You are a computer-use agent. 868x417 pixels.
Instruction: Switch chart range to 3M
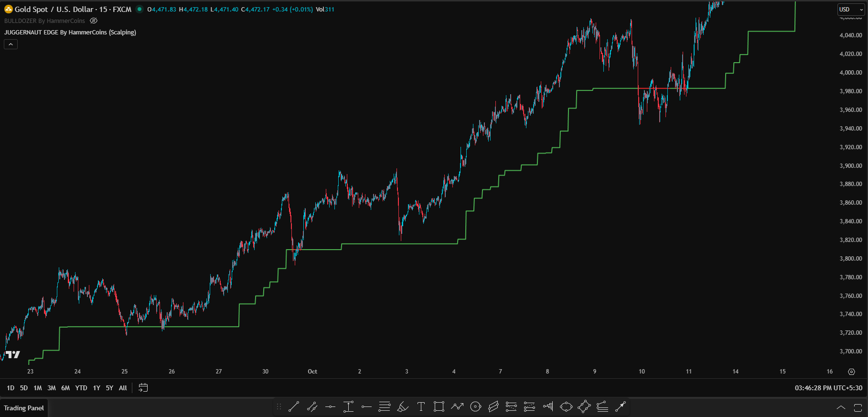click(52, 388)
